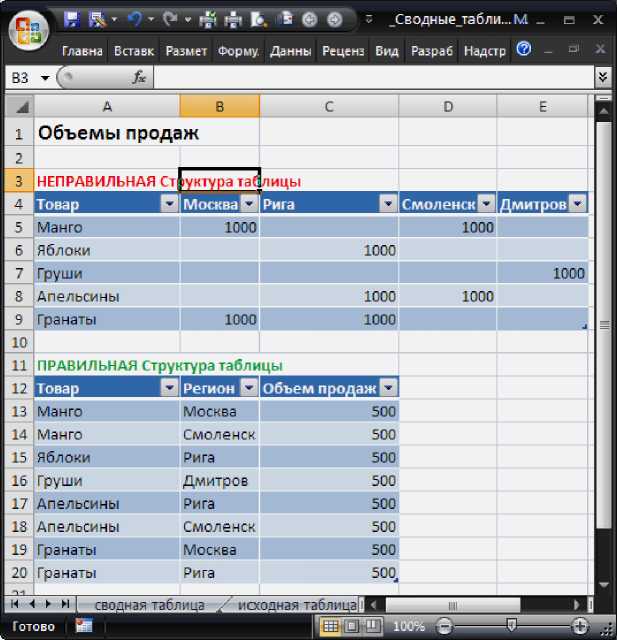Switch to Normal view in status bar
This screenshot has height=640, width=617.
[330, 626]
